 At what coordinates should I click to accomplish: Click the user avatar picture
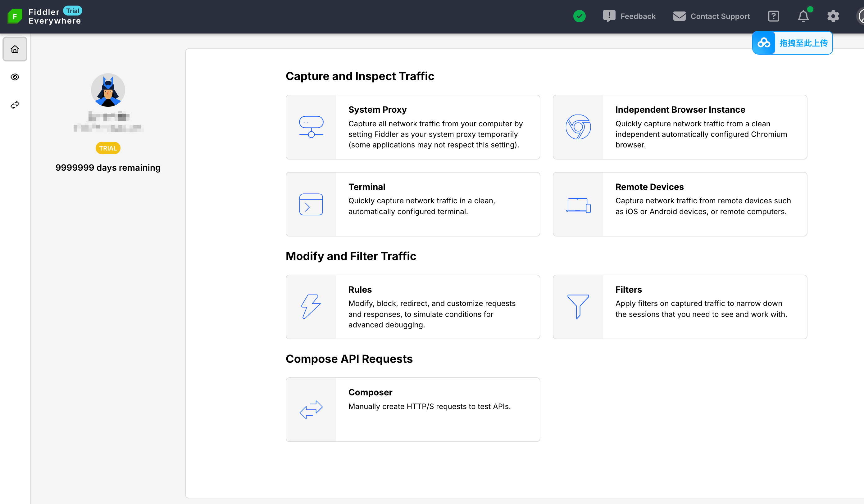pos(108,90)
